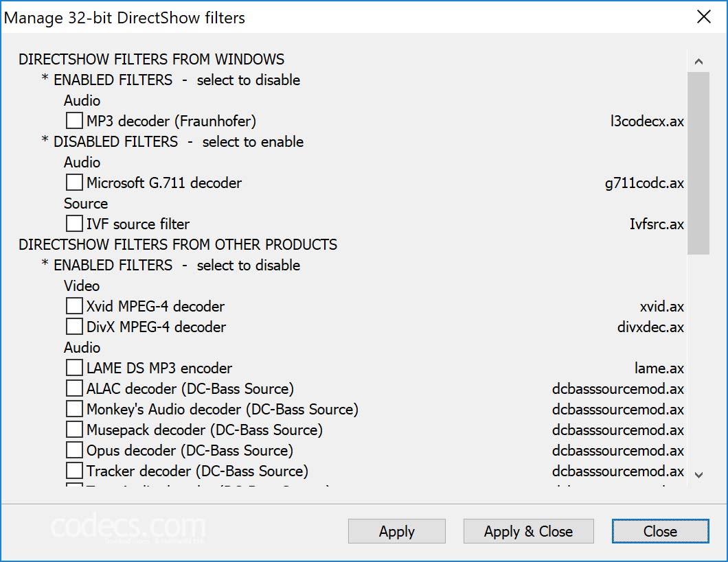This screenshot has height=562, width=728.
Task: Toggle the ALAC decoder (DC-Bass Source)
Action: [x=73, y=388]
